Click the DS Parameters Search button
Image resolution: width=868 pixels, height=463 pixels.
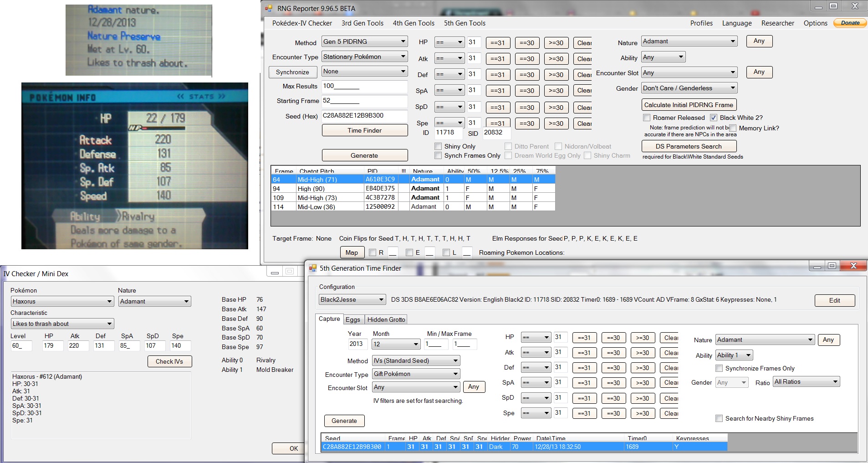coord(689,146)
